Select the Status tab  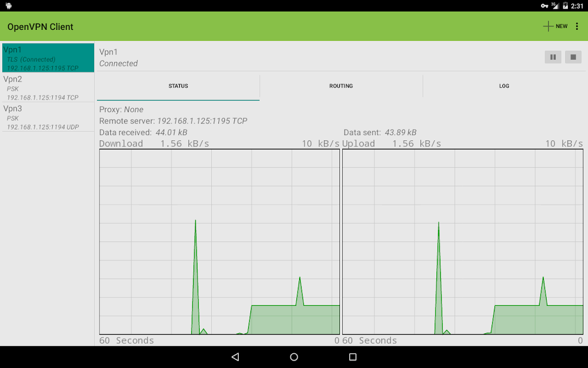(x=178, y=86)
